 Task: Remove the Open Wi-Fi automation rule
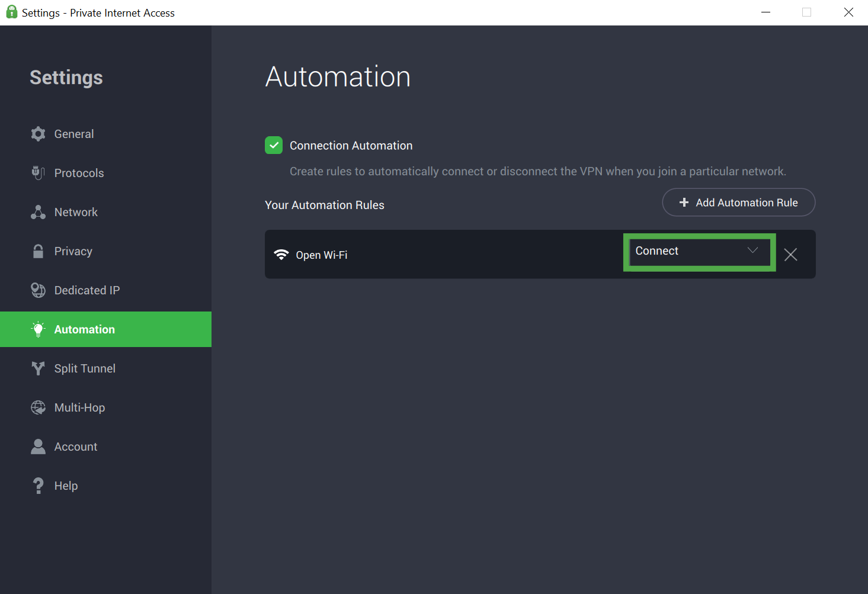(x=790, y=255)
